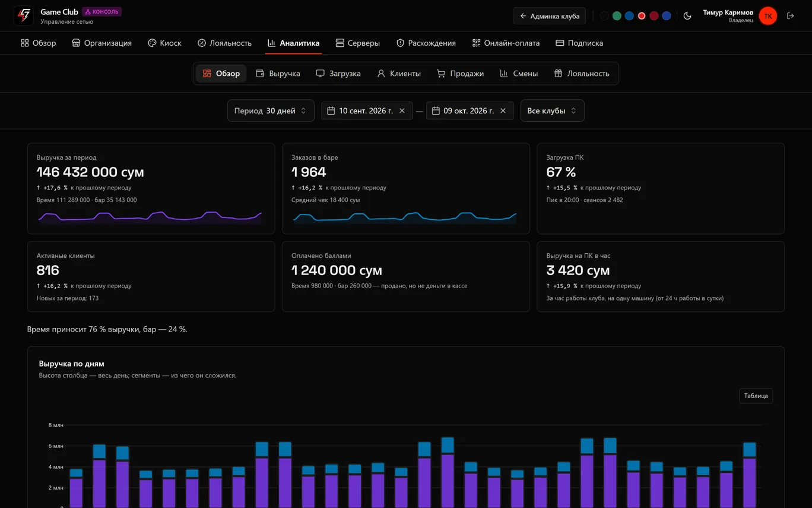Open the Лояльность gift sub-tab
The height and width of the screenshot is (508, 812).
[x=582, y=74]
